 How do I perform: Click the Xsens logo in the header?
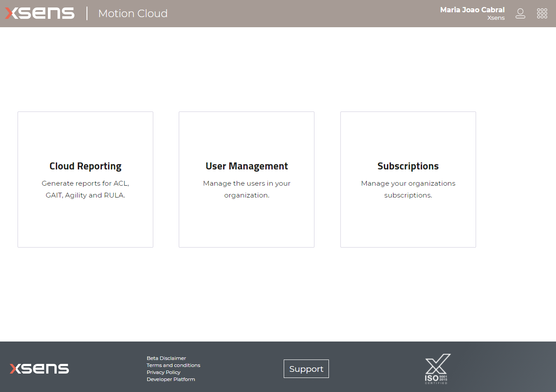coord(39,13)
